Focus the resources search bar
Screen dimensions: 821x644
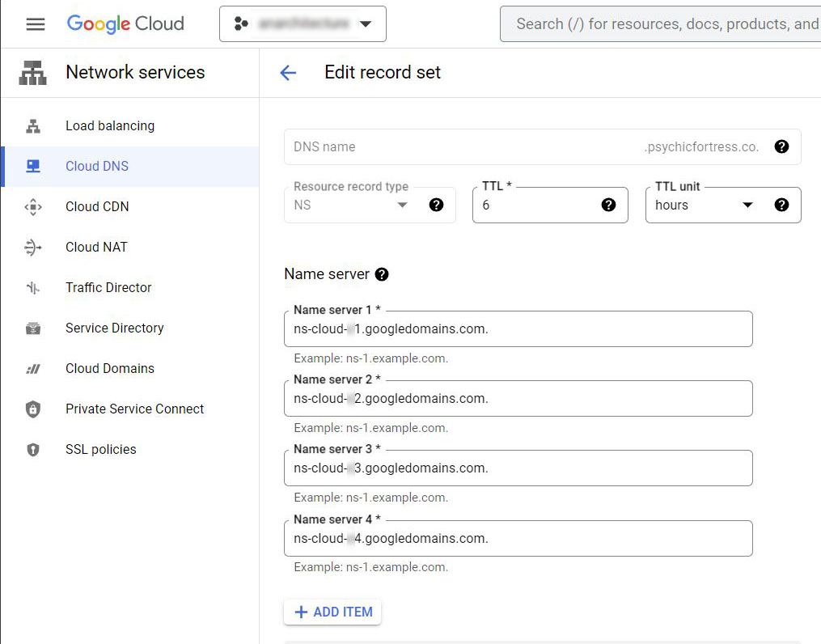pos(661,24)
